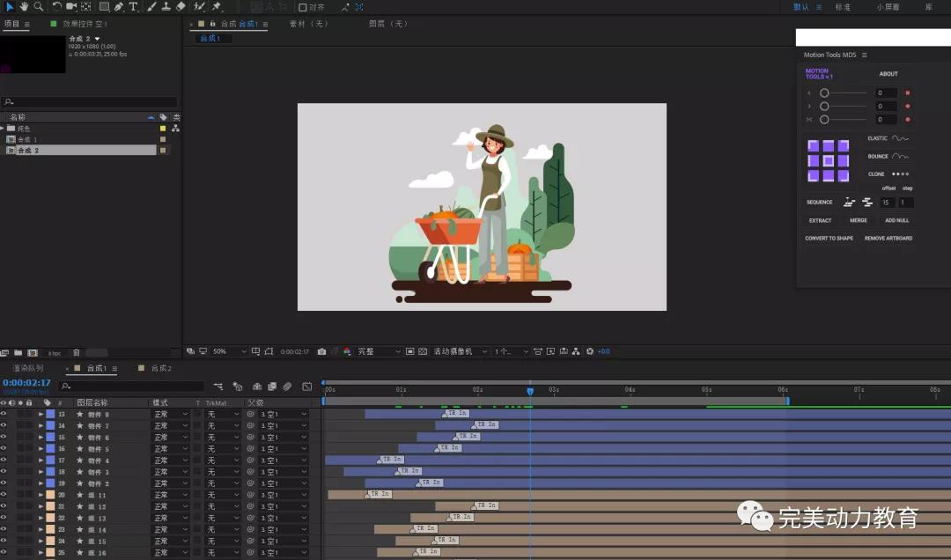Viewport: 951px width, 560px height.
Task: Select the Type text tool
Action: pos(133,6)
